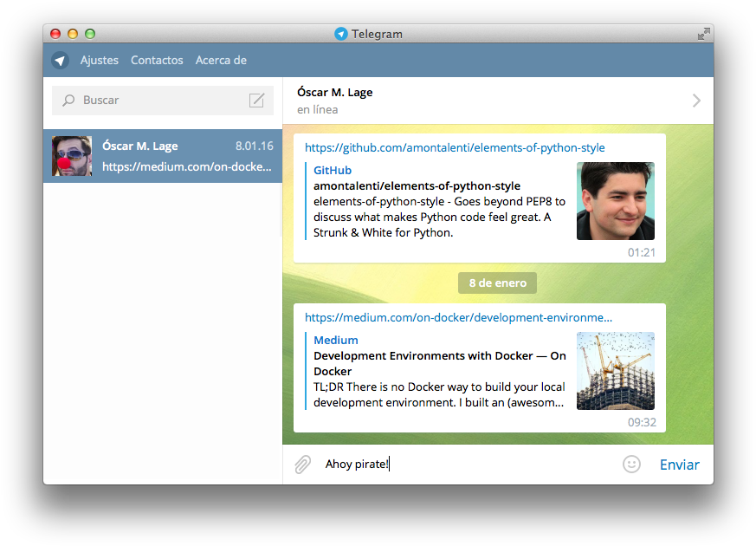
Task: Click inside the Ahoy pirate message field
Action: 390,464
